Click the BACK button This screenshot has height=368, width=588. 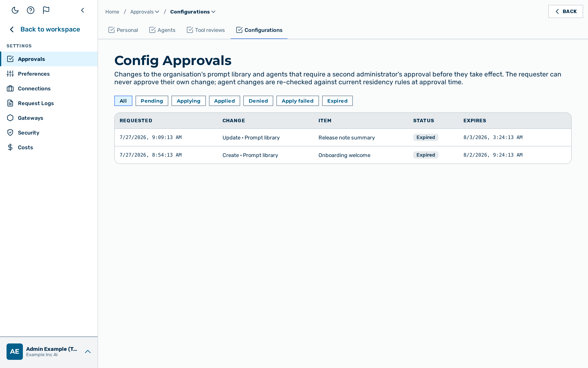[x=565, y=11]
